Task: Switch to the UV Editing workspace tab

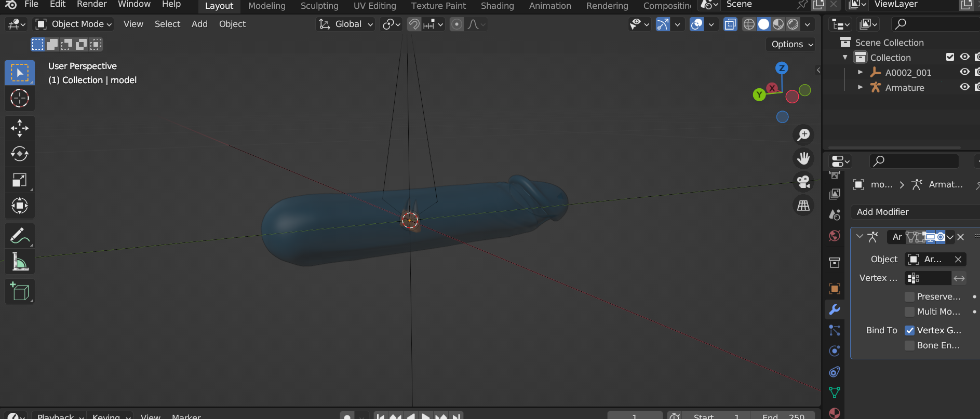Action: pyautogui.click(x=374, y=6)
